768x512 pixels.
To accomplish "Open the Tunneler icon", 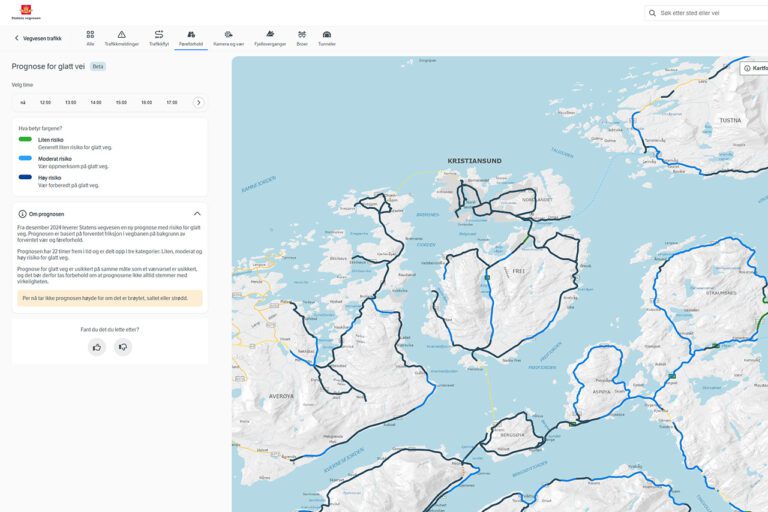I will coord(327,35).
